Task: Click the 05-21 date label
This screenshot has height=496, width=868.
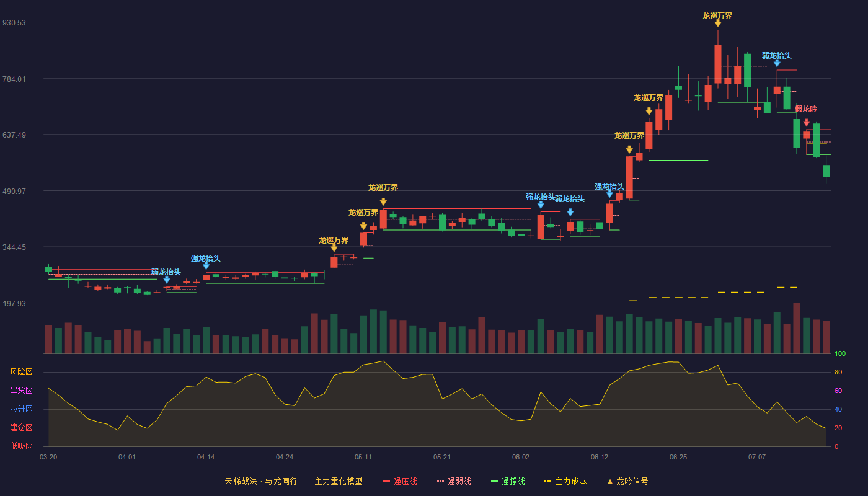Action: (x=442, y=457)
